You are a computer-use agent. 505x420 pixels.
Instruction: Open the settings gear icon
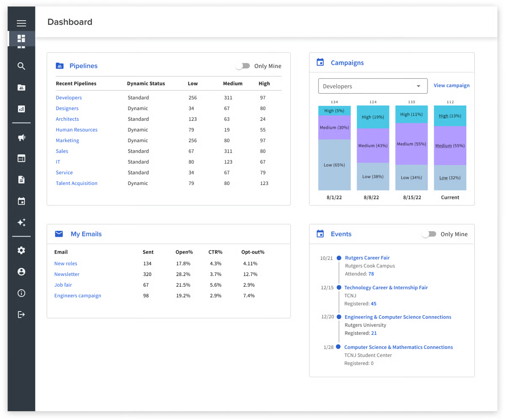[21, 250]
